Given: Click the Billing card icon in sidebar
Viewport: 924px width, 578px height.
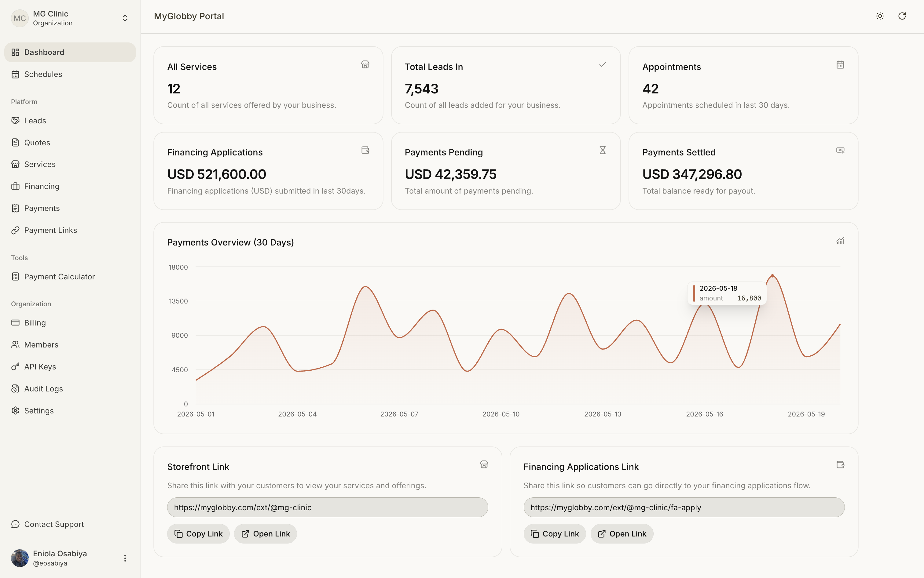Looking at the screenshot, I should (15, 323).
